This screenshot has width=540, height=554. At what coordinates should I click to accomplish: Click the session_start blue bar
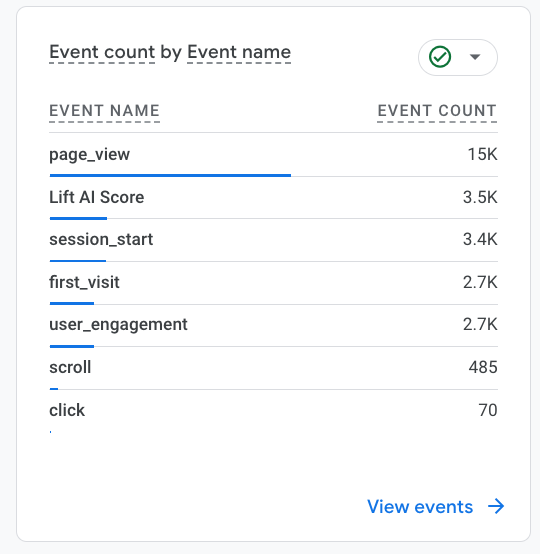click(78, 261)
